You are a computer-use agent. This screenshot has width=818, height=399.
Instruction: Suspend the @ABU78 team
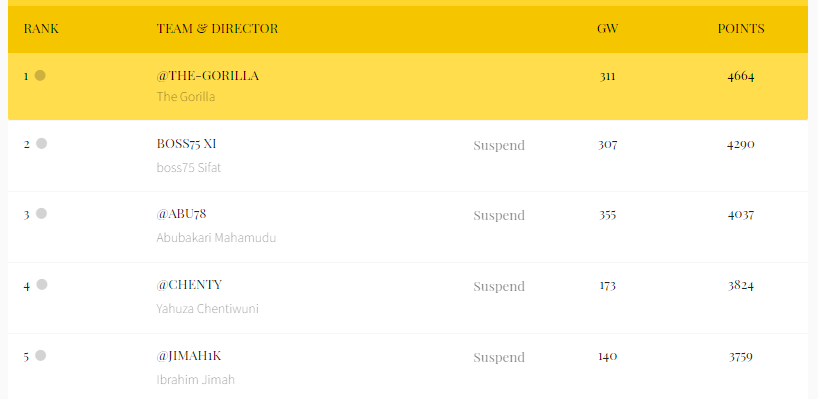499,215
